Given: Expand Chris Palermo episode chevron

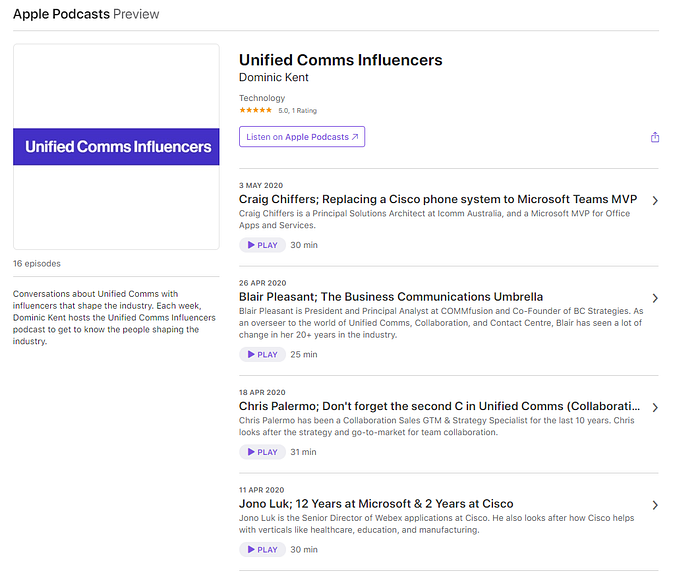Looking at the screenshot, I should pyautogui.click(x=655, y=407).
